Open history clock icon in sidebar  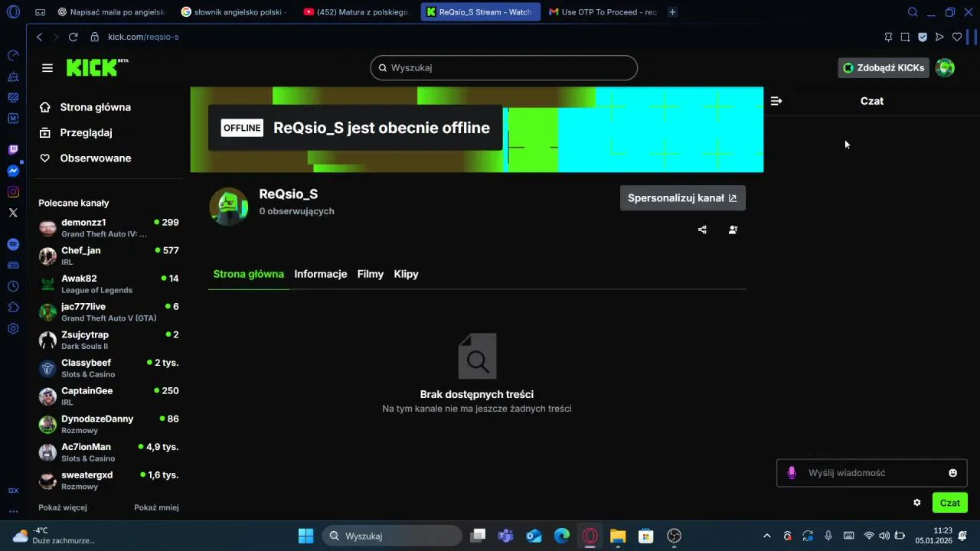(13, 286)
